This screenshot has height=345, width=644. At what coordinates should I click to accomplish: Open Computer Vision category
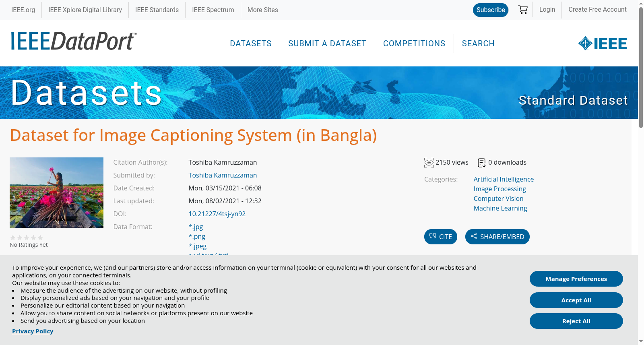[498, 199]
